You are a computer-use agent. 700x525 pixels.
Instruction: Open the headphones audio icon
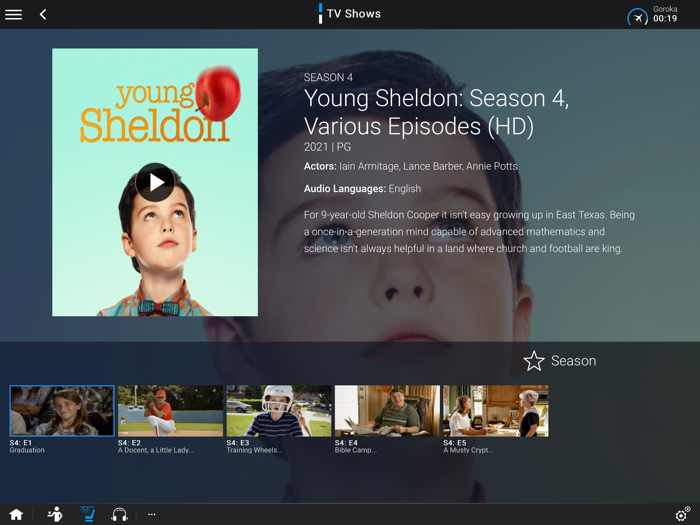119,514
